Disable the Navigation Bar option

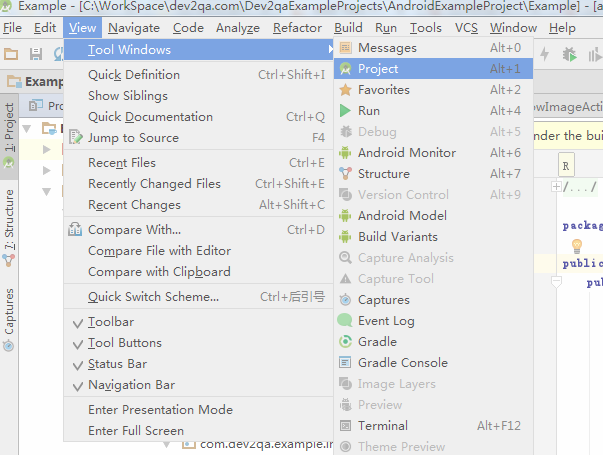tap(131, 385)
